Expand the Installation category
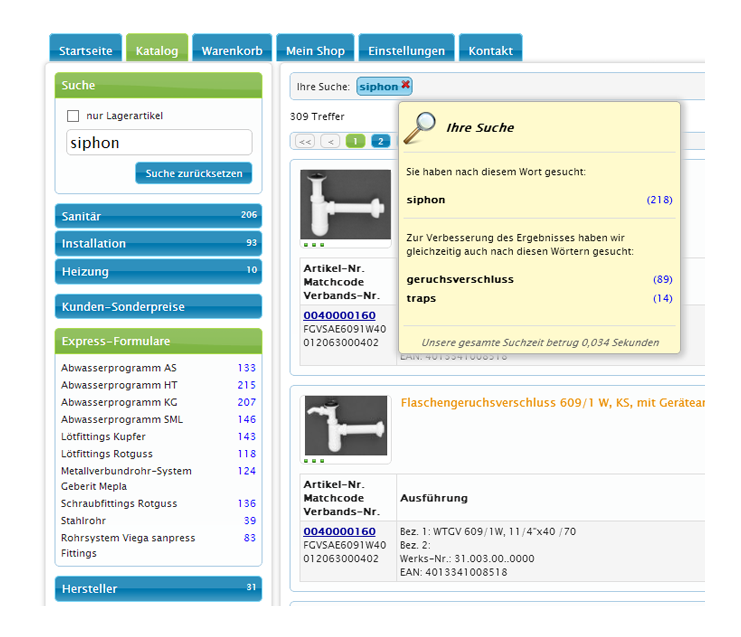This screenshot has height=637, width=741. click(158, 243)
